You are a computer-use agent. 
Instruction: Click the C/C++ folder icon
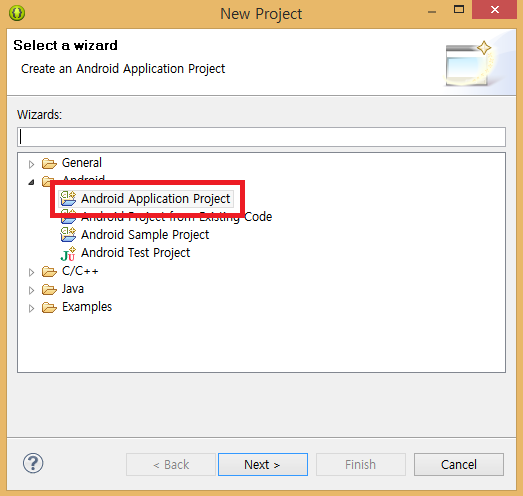49,272
